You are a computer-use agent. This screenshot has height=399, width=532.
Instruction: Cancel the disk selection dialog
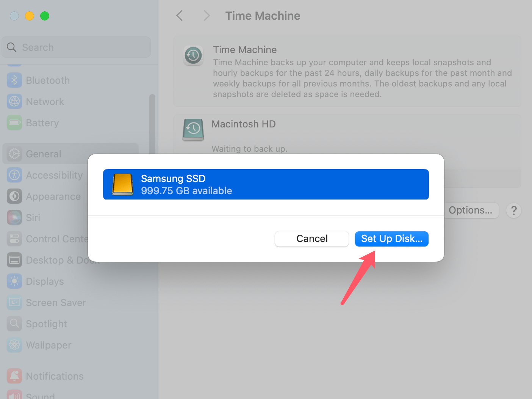[311, 239]
